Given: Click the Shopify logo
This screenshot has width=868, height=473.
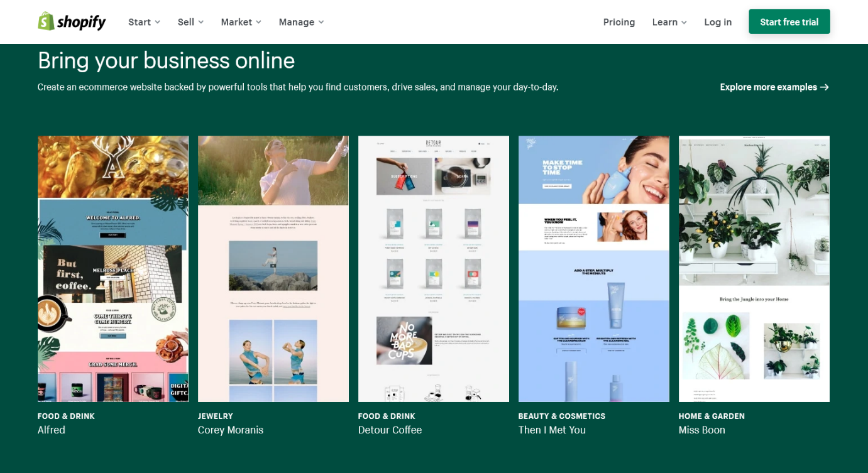Looking at the screenshot, I should coord(72,22).
